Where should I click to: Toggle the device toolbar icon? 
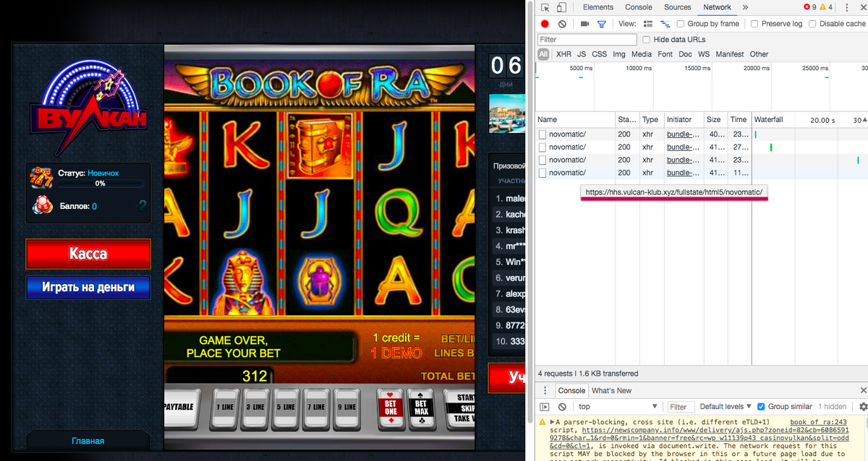click(562, 7)
